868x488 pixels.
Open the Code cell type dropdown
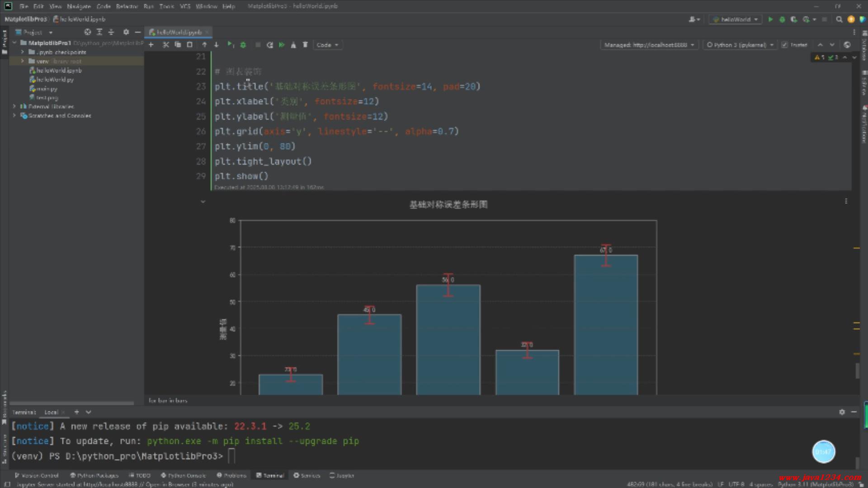click(x=328, y=45)
